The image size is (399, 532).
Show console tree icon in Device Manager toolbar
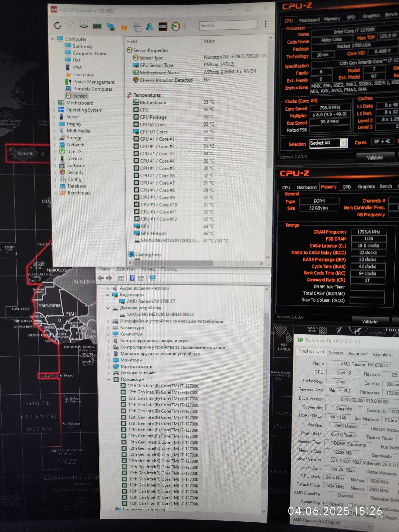(121, 278)
